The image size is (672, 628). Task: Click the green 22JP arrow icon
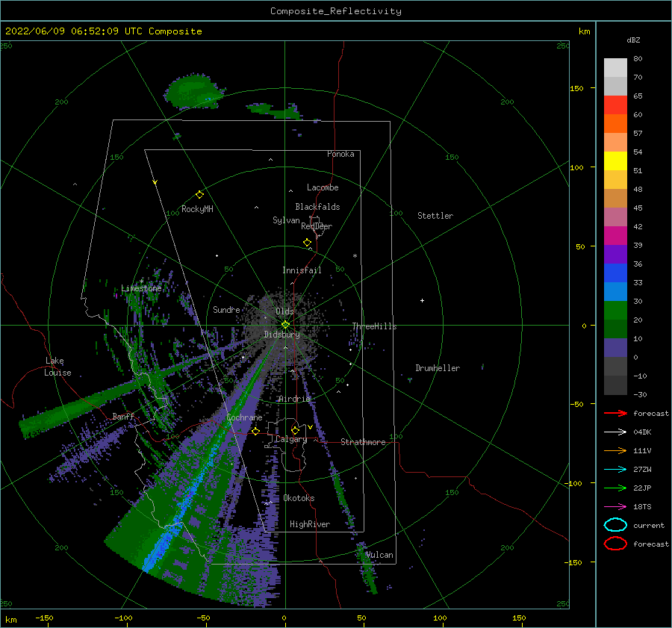click(x=615, y=488)
